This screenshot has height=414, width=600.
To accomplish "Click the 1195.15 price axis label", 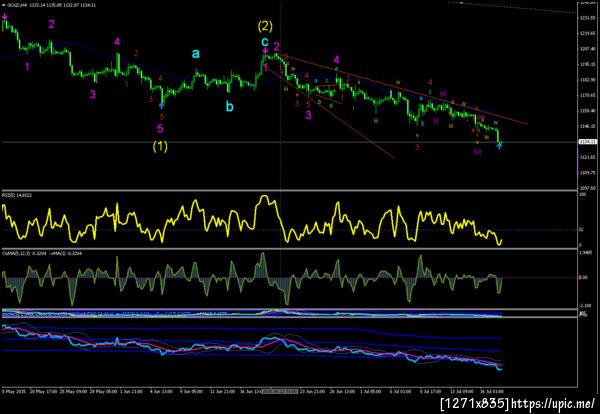I will 588,64.
